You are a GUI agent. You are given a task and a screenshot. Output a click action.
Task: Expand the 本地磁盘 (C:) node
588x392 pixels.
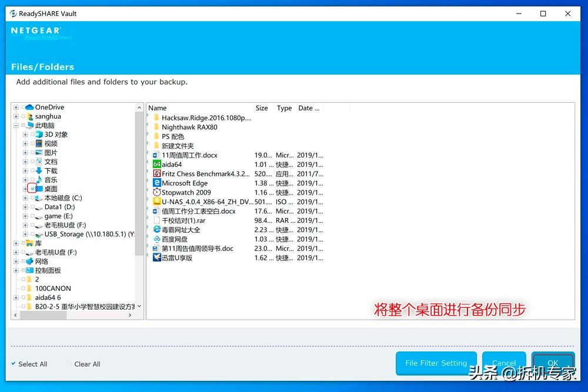pyautogui.click(x=25, y=198)
